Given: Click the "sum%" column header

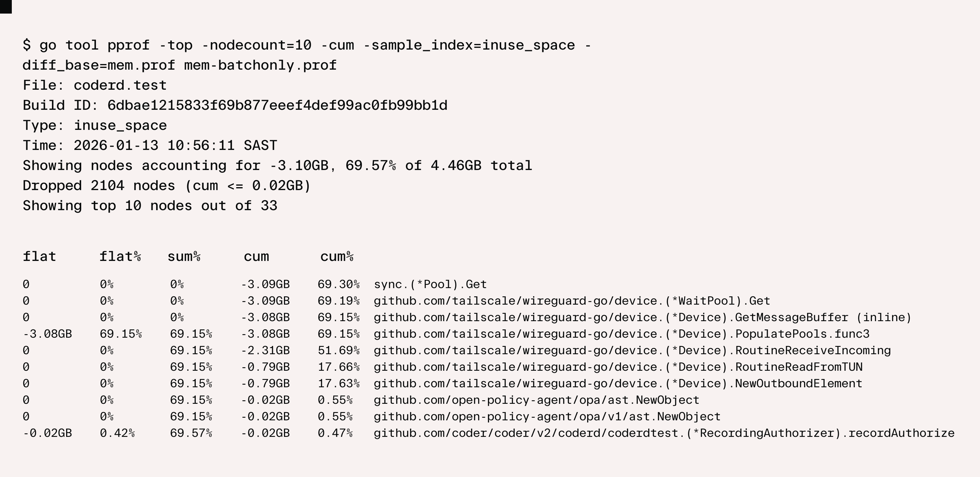Looking at the screenshot, I should click(184, 257).
